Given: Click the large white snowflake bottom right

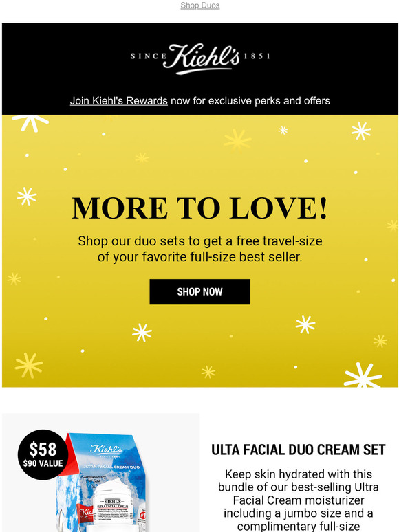Looking at the screenshot, I should tap(363, 375).
